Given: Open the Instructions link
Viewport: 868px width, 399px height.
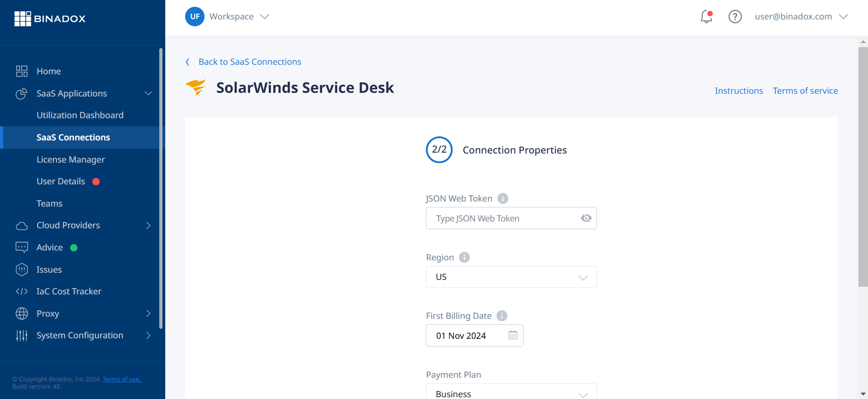Looking at the screenshot, I should 739,91.
